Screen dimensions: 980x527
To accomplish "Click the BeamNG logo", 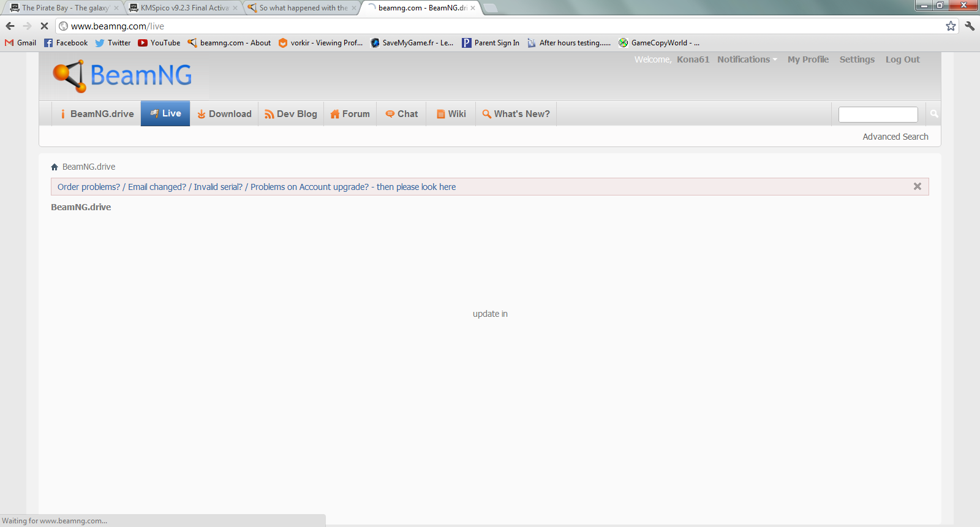I will (123, 76).
